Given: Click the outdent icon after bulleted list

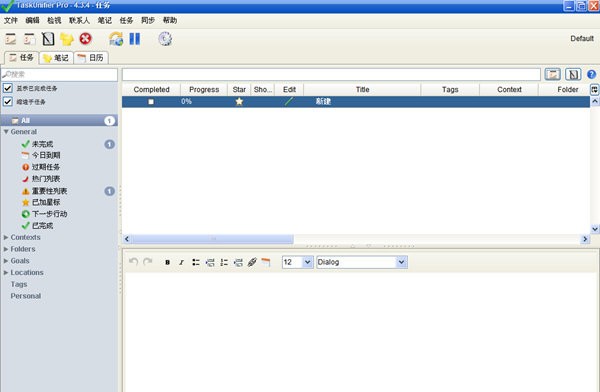Looking at the screenshot, I should coord(210,262).
